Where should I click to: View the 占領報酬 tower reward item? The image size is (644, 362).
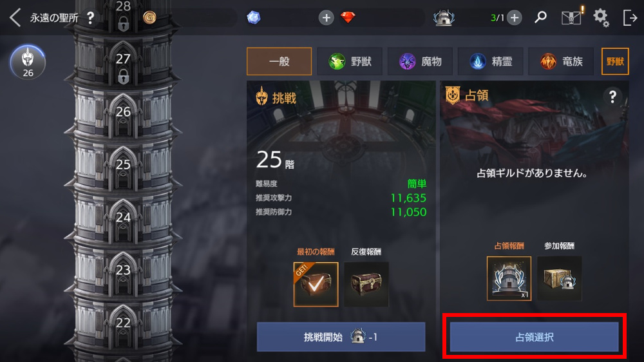(x=509, y=279)
